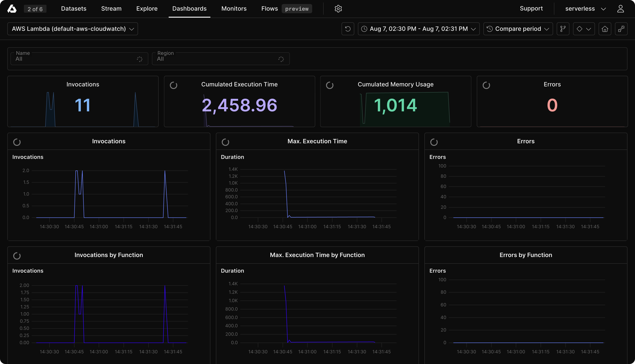Viewport: 635px width, 364px height.
Task: Click the diamond annotations icon
Action: click(x=580, y=29)
